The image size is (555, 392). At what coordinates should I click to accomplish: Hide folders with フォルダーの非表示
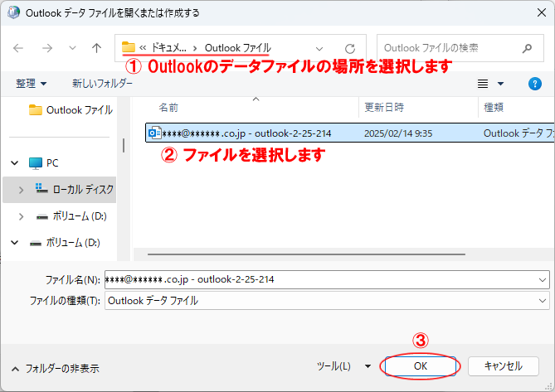56,369
